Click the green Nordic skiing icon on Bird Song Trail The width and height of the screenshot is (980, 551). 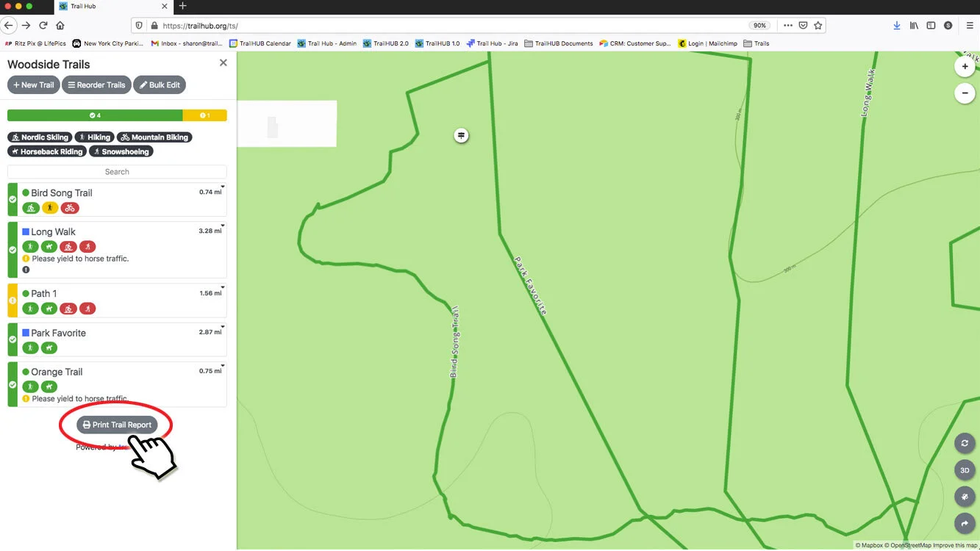(x=31, y=208)
